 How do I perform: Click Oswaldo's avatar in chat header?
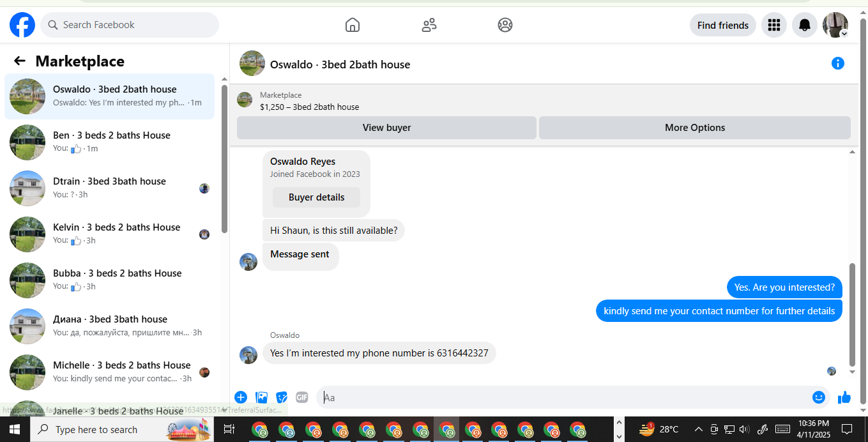click(252, 63)
